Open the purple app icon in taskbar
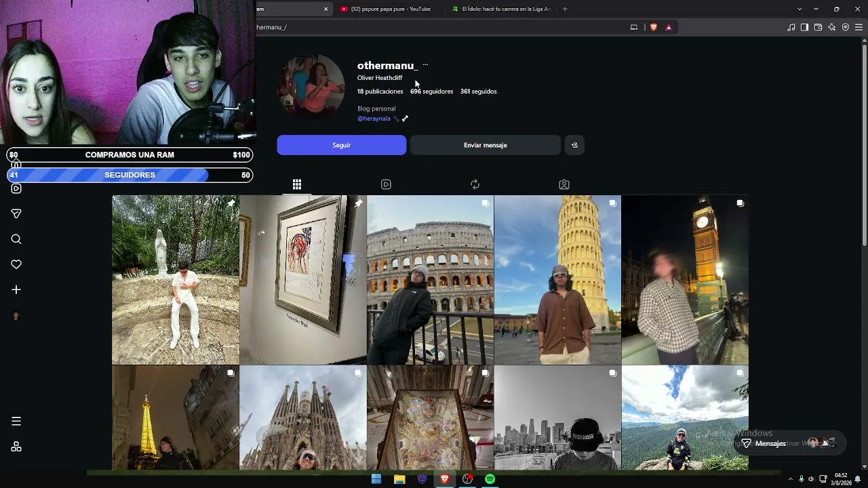 click(x=422, y=479)
